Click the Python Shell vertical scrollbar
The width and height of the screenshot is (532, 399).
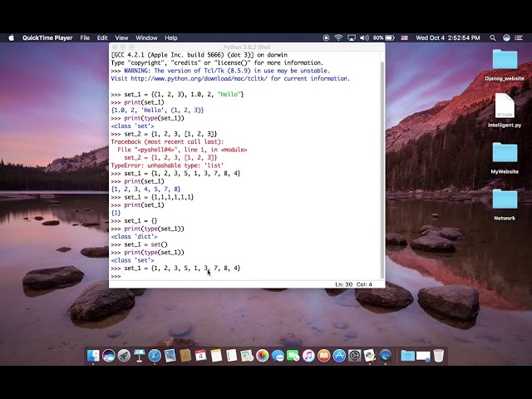tap(382, 170)
